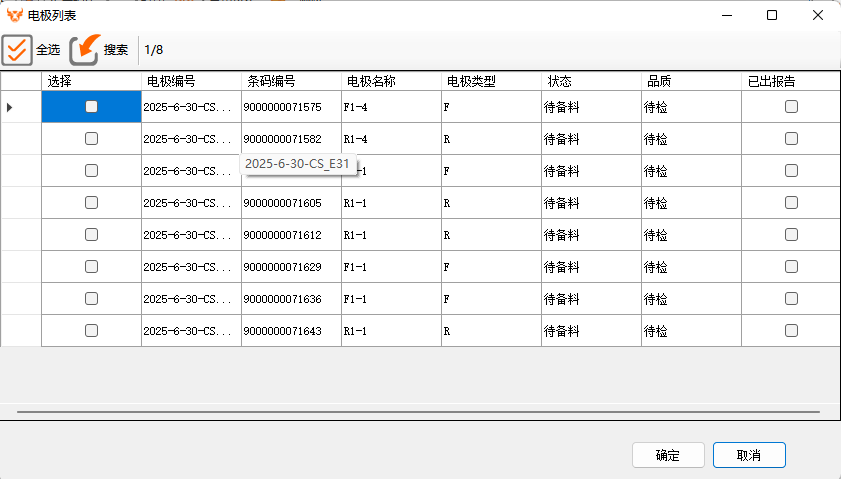841x479 pixels.
Task: Click the Search arrow icon in toolbar
Action: point(85,49)
